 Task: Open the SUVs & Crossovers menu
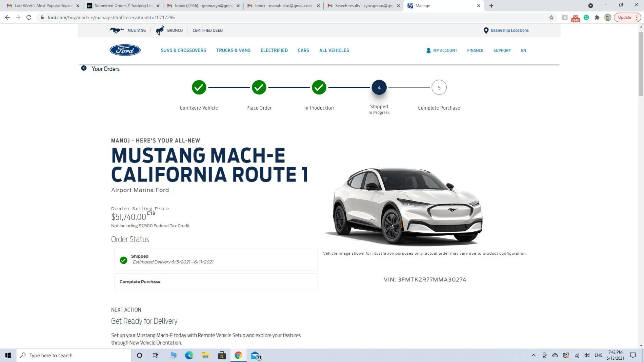tap(183, 50)
